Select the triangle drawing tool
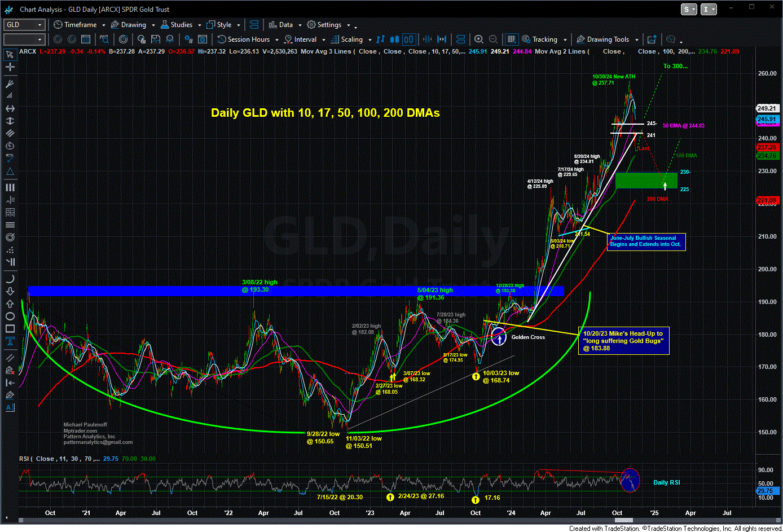Screen dimensions: 783x532 pyautogui.click(x=10, y=170)
